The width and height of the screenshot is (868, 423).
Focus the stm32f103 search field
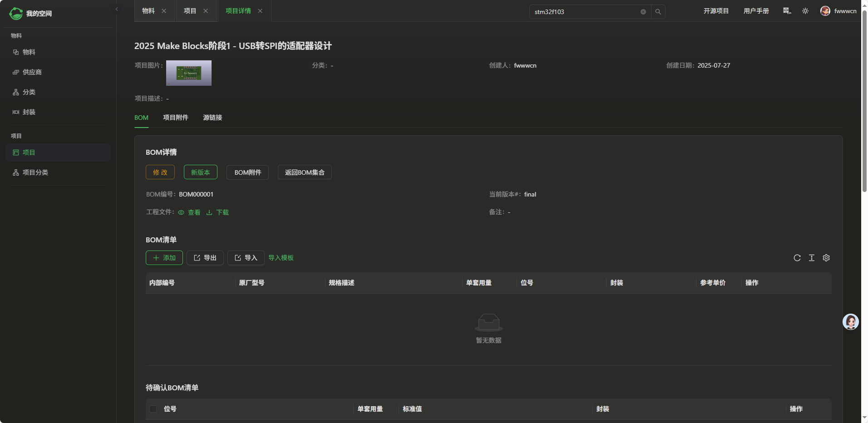[586, 12]
